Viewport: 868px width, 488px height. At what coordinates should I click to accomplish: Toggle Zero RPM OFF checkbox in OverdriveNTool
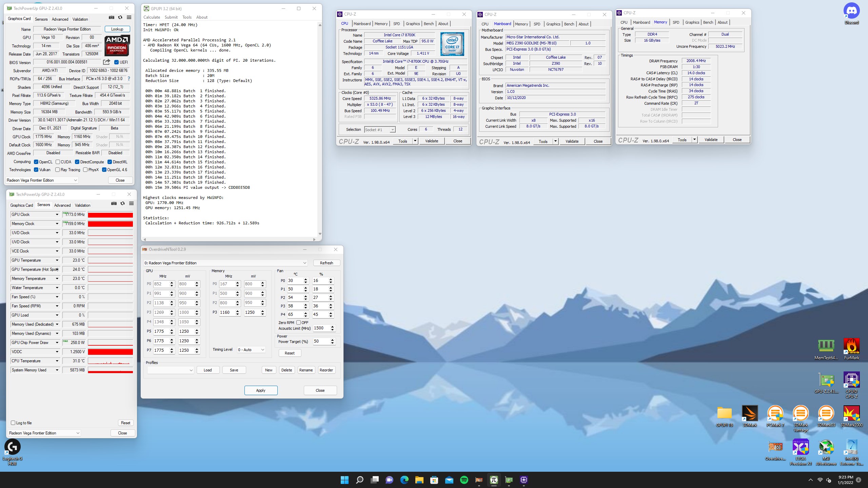[298, 323]
